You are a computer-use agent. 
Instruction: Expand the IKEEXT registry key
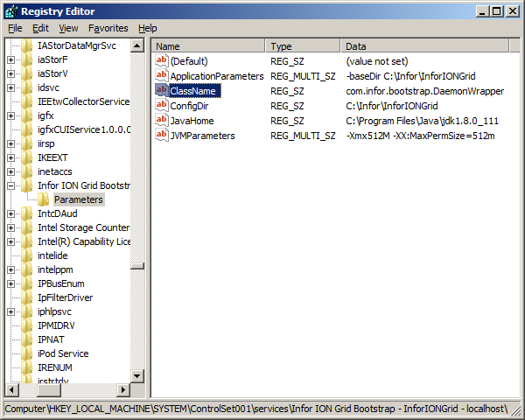11,157
